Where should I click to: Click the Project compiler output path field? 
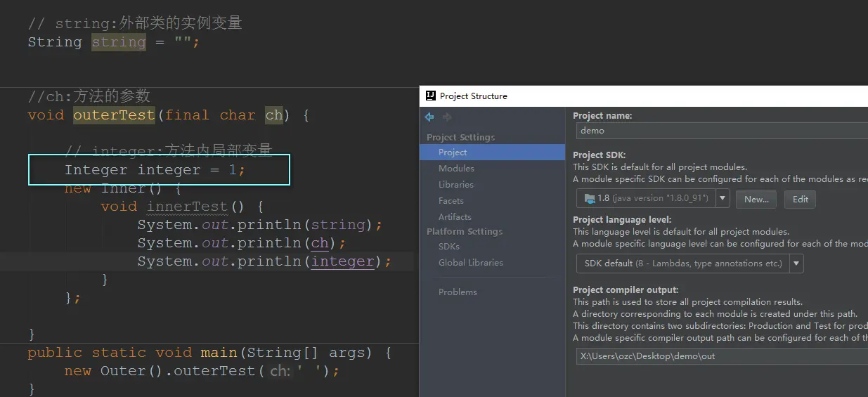click(722, 356)
